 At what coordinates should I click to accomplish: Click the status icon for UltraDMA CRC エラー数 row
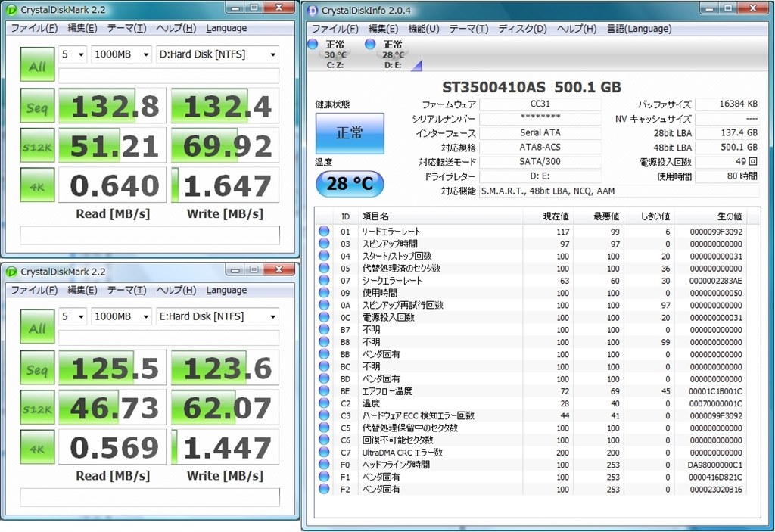(x=324, y=453)
